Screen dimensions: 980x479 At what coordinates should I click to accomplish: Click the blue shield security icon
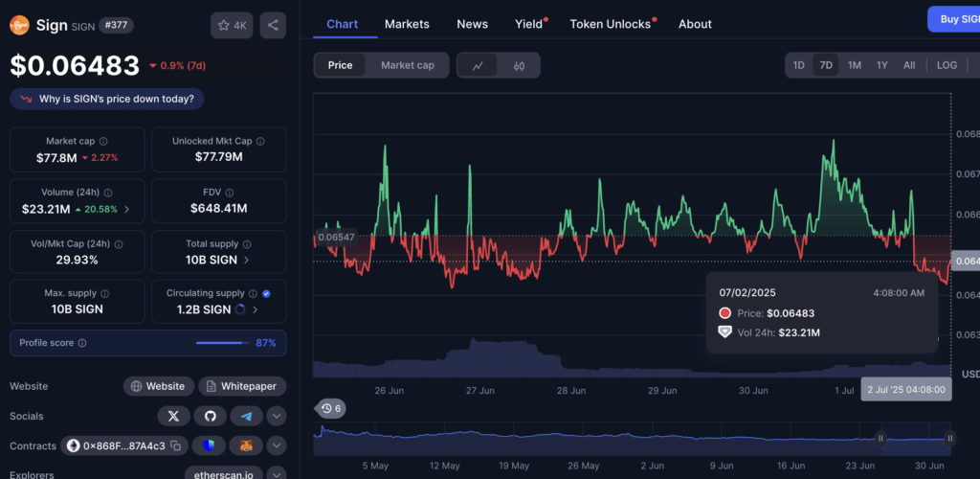click(209, 445)
